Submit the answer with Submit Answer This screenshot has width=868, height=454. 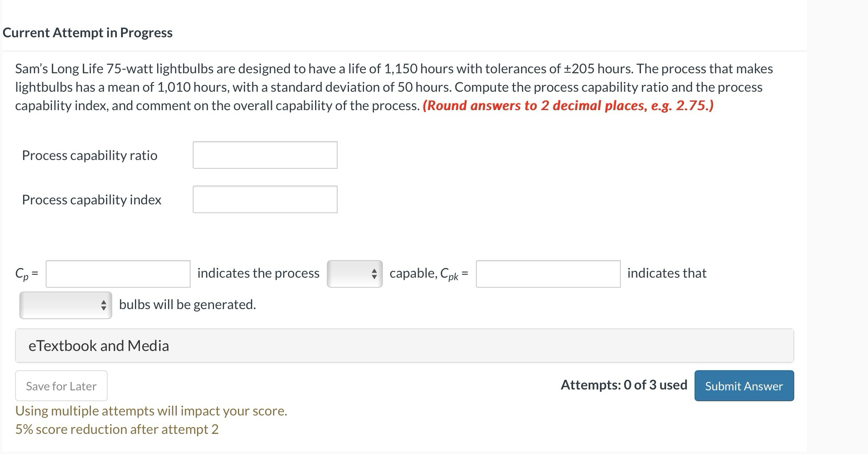click(x=744, y=386)
